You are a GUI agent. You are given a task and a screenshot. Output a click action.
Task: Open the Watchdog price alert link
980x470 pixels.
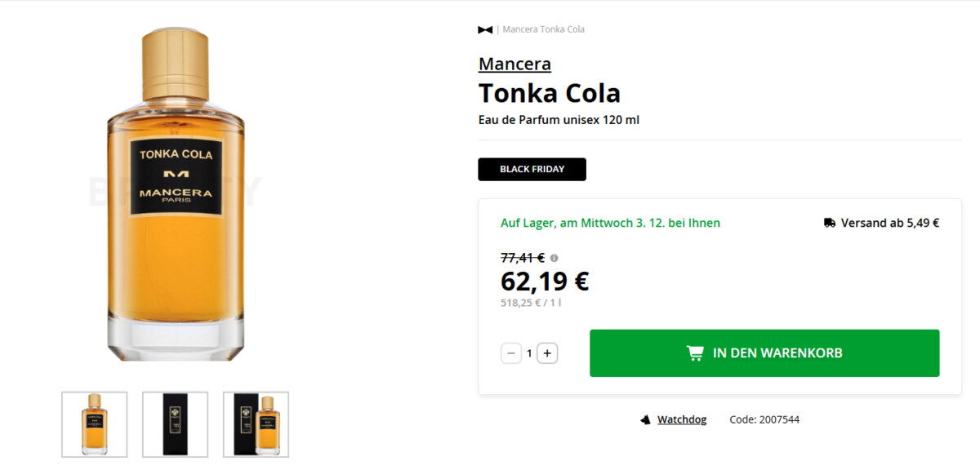[682, 419]
